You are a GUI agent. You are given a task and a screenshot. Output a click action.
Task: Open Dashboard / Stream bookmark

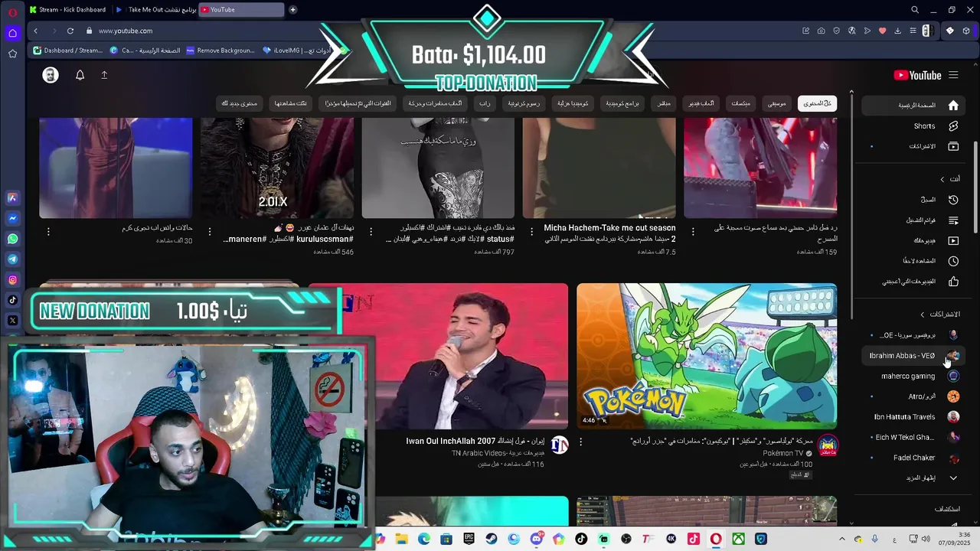pos(67,51)
